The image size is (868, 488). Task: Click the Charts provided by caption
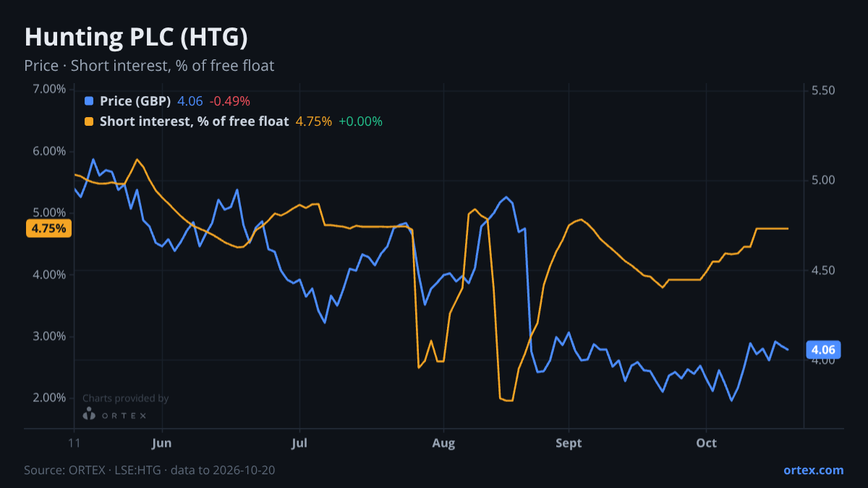(126, 398)
